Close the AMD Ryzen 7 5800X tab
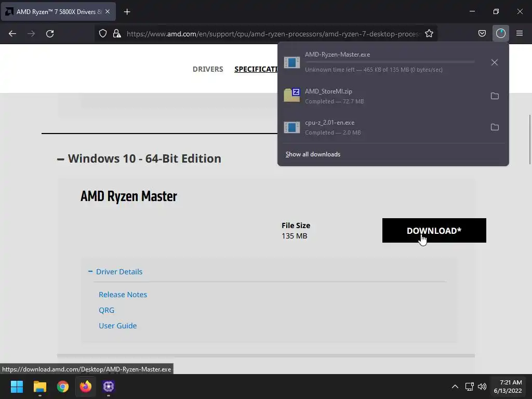The width and height of the screenshot is (532, 399). (108, 11)
